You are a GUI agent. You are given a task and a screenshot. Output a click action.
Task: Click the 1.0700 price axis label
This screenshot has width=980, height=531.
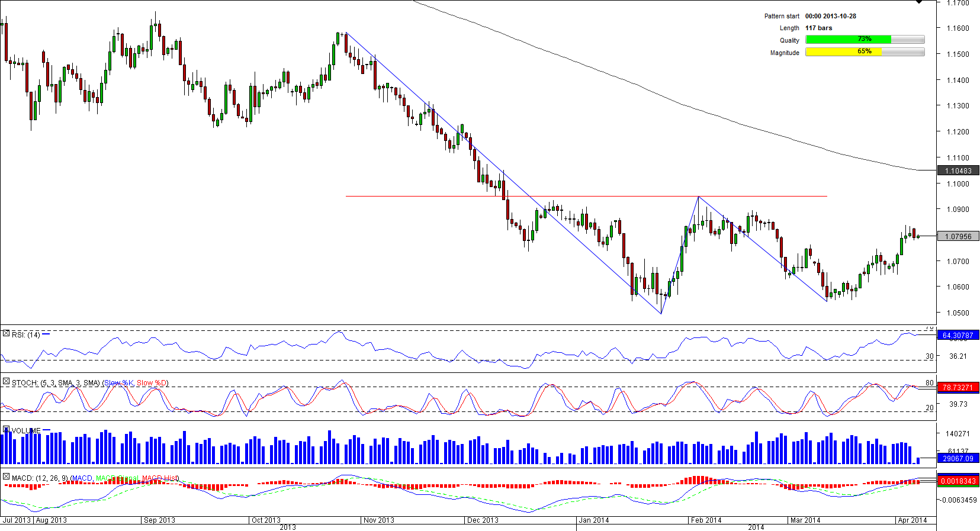958,262
